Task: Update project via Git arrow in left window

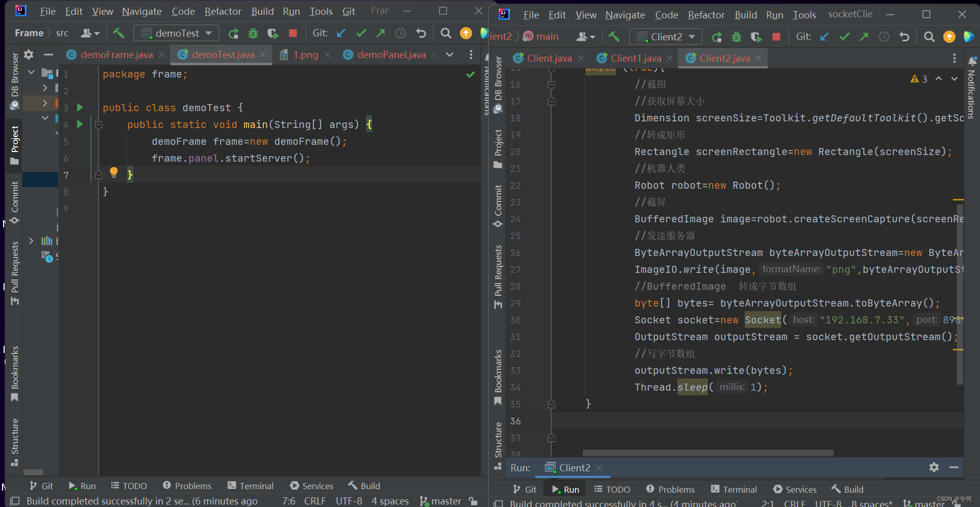Action: pyautogui.click(x=341, y=33)
